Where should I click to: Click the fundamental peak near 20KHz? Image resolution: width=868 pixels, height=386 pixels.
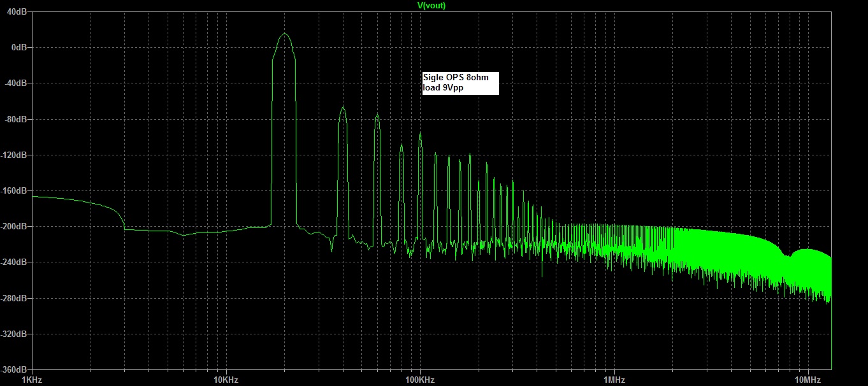[284, 34]
